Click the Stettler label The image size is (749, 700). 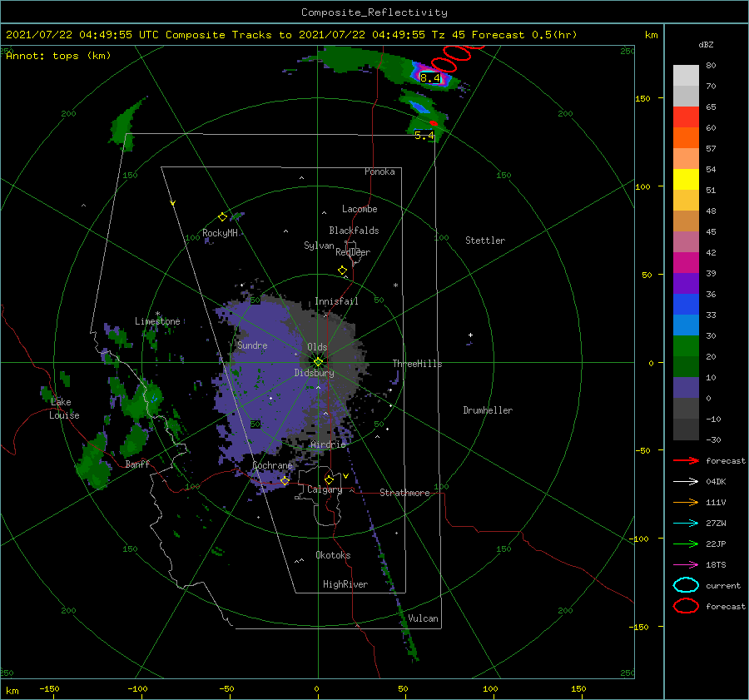485,241
